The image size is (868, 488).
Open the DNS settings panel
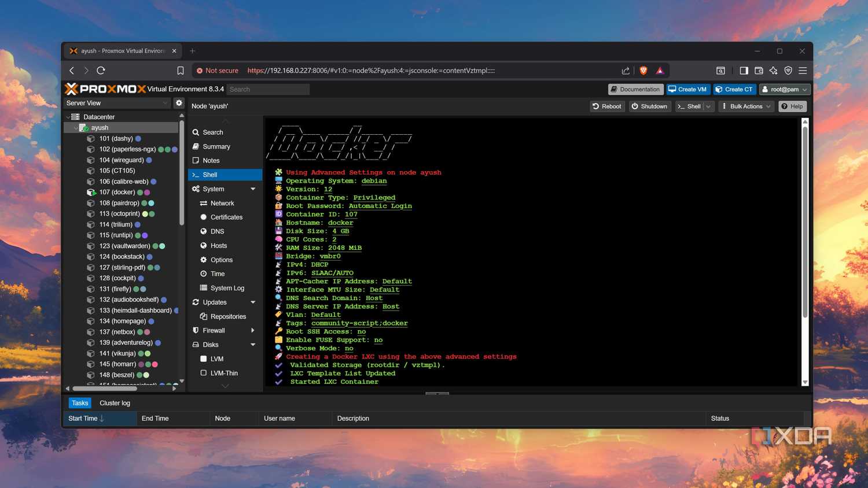click(217, 231)
